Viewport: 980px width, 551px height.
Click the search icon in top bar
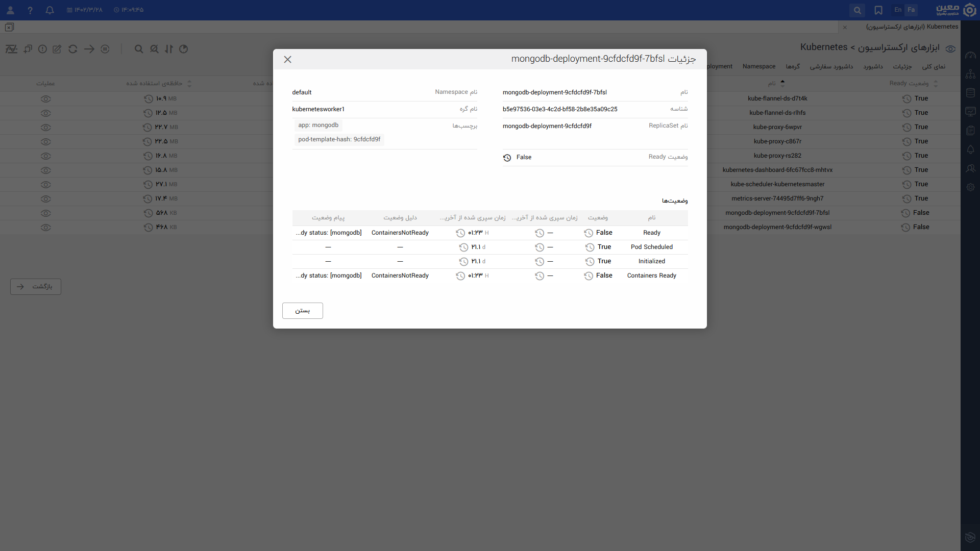click(x=857, y=10)
